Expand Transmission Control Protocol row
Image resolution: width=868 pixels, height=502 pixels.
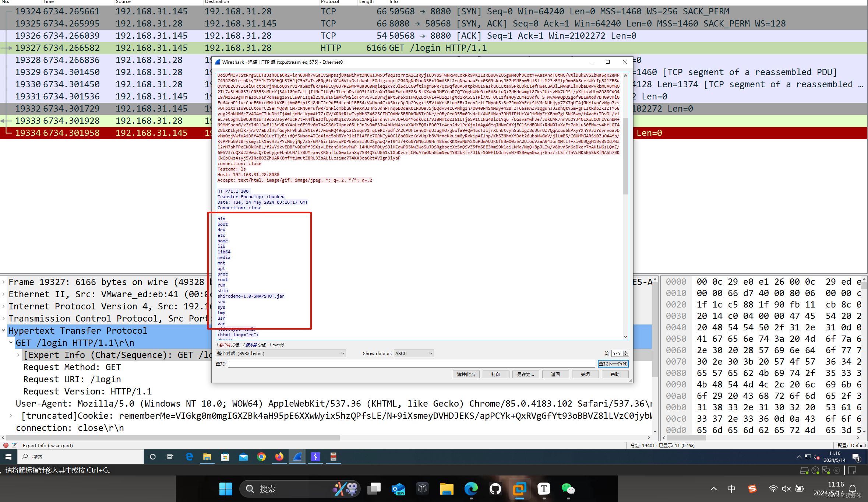pyautogui.click(x=4, y=319)
